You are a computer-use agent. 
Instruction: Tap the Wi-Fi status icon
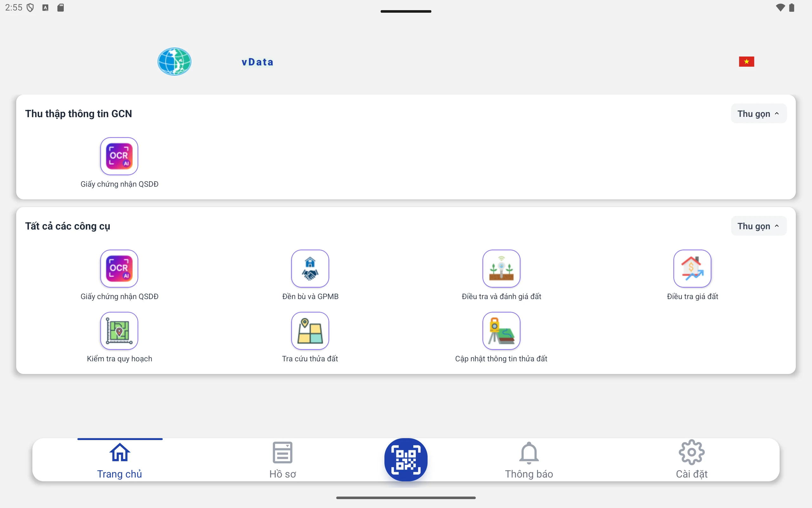[x=781, y=7]
